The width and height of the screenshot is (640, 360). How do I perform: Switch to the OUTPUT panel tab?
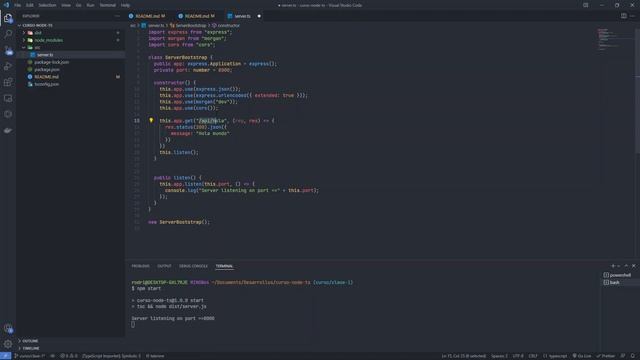164,266
